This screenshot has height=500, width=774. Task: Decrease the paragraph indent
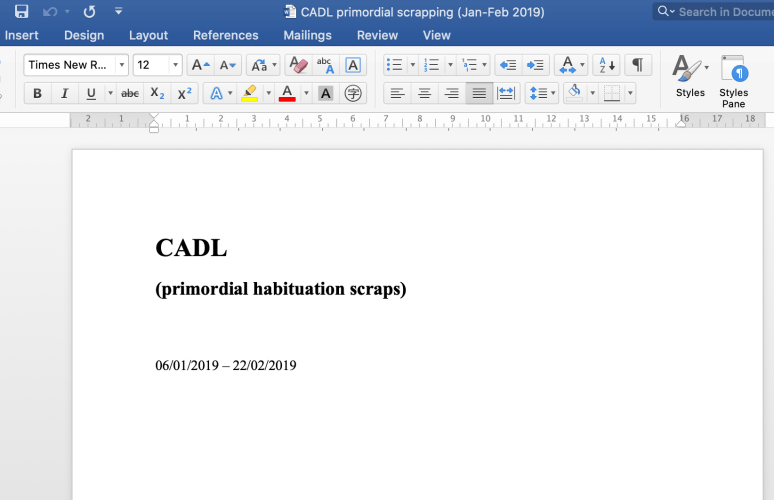coord(508,65)
